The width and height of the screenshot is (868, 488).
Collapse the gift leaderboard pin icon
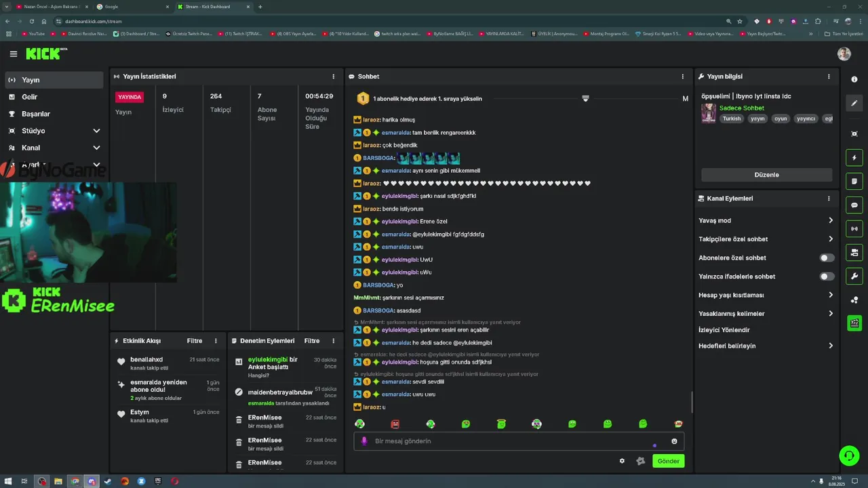pos(585,99)
